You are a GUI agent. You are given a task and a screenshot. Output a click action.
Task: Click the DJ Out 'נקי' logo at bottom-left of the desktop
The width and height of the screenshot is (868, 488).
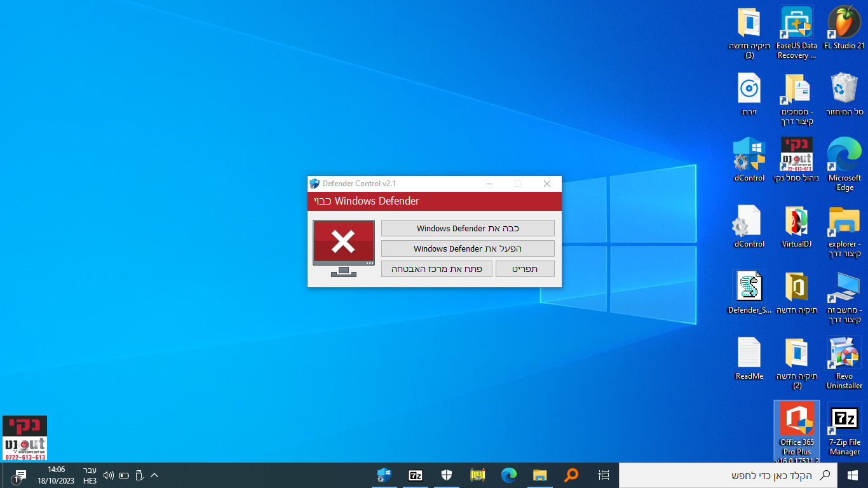click(25, 438)
